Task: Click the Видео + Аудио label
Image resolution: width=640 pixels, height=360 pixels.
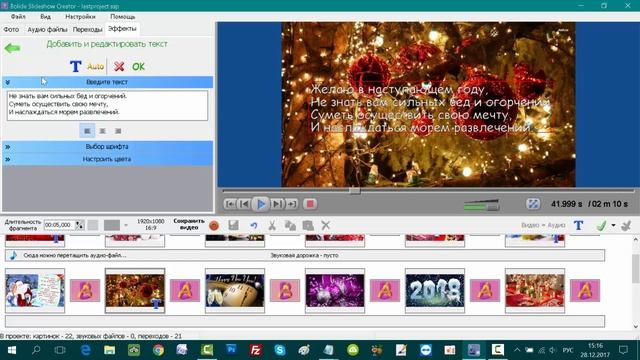Action: 543,225
